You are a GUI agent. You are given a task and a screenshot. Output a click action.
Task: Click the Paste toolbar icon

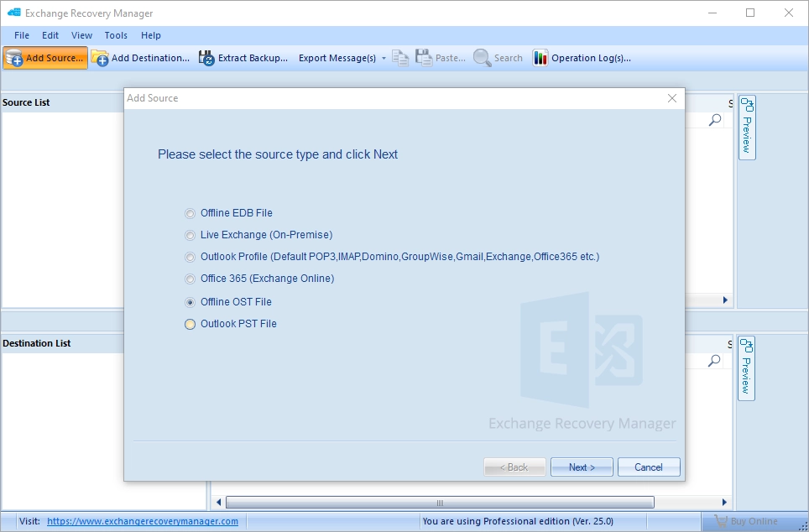coord(424,58)
